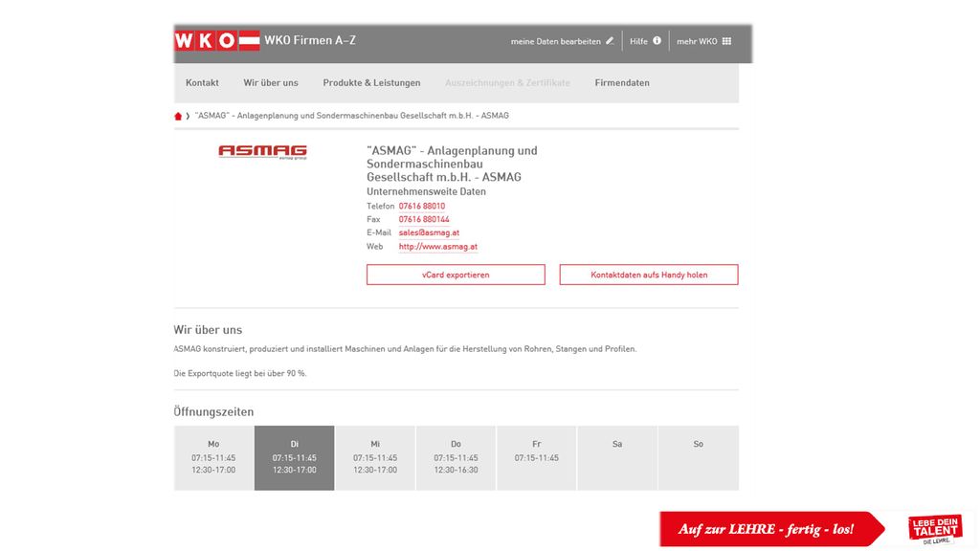Click WKO Firmen A–Z title
980x551 pixels.
310,40
